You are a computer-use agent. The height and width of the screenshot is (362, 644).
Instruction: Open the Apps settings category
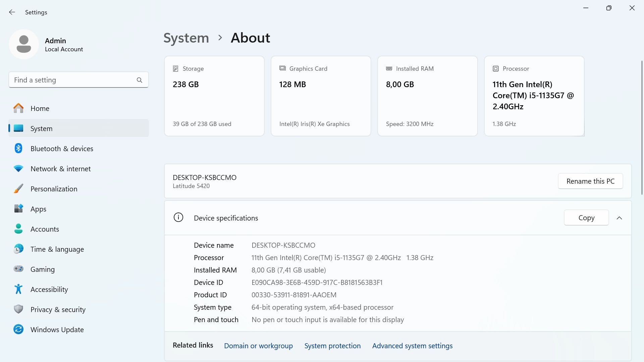[x=78, y=209]
